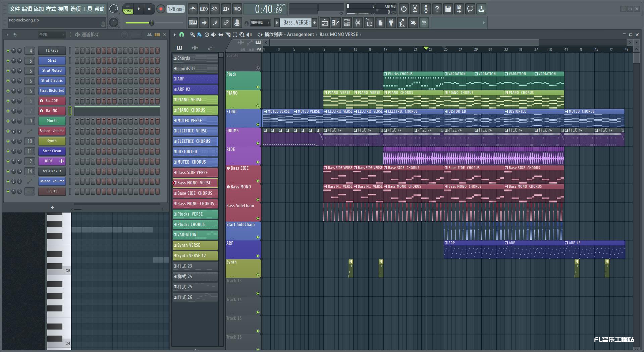The width and height of the screenshot is (644, 352).
Task: Click the record button
Action: click(161, 9)
